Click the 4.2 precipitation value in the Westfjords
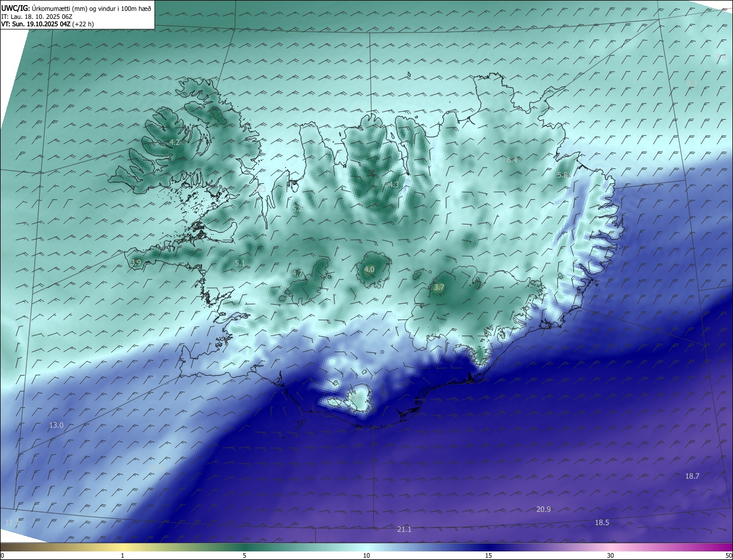 pos(175,142)
